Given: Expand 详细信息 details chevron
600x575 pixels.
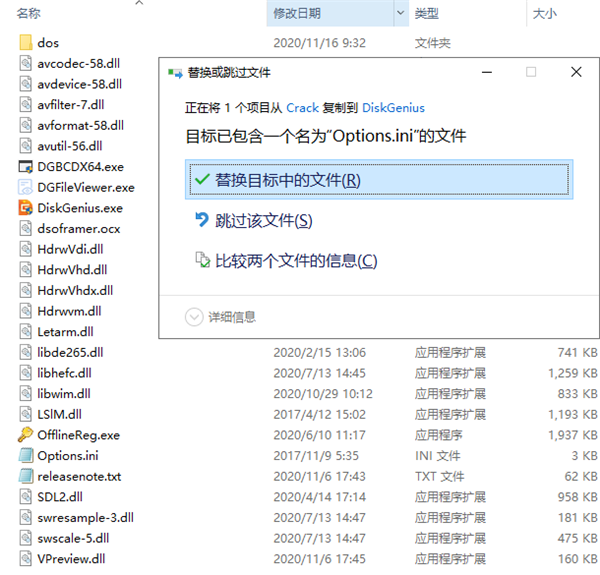Looking at the screenshot, I should (x=194, y=317).
